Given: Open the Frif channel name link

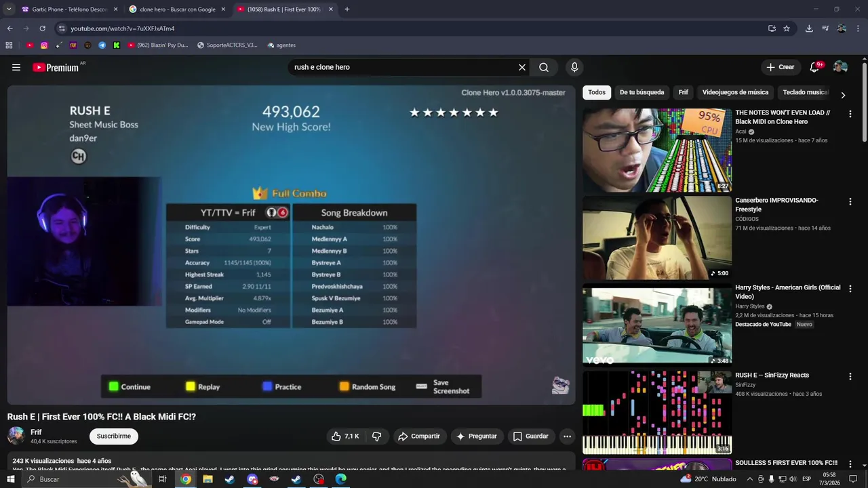Looking at the screenshot, I should click(36, 432).
